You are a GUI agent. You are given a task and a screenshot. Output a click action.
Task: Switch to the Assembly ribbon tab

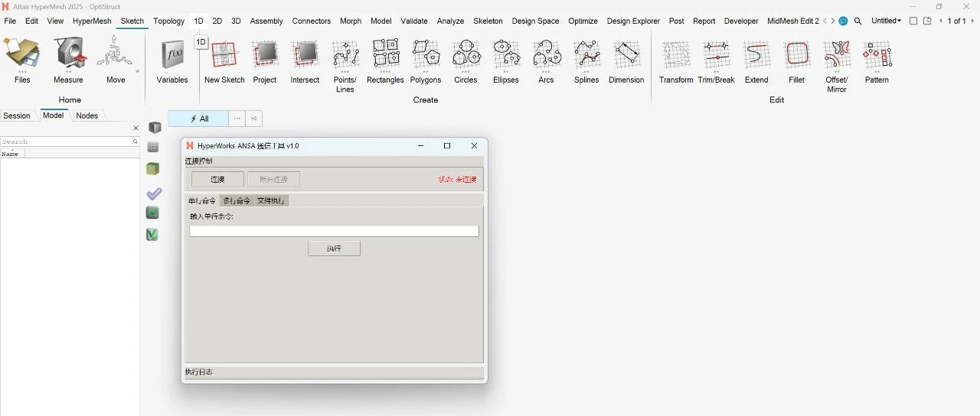pyautogui.click(x=266, y=21)
